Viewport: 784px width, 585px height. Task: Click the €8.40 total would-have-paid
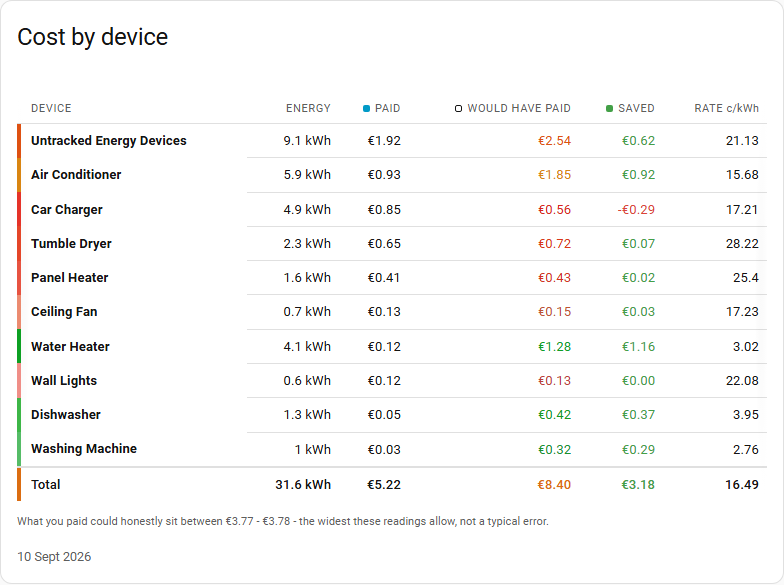click(x=554, y=484)
